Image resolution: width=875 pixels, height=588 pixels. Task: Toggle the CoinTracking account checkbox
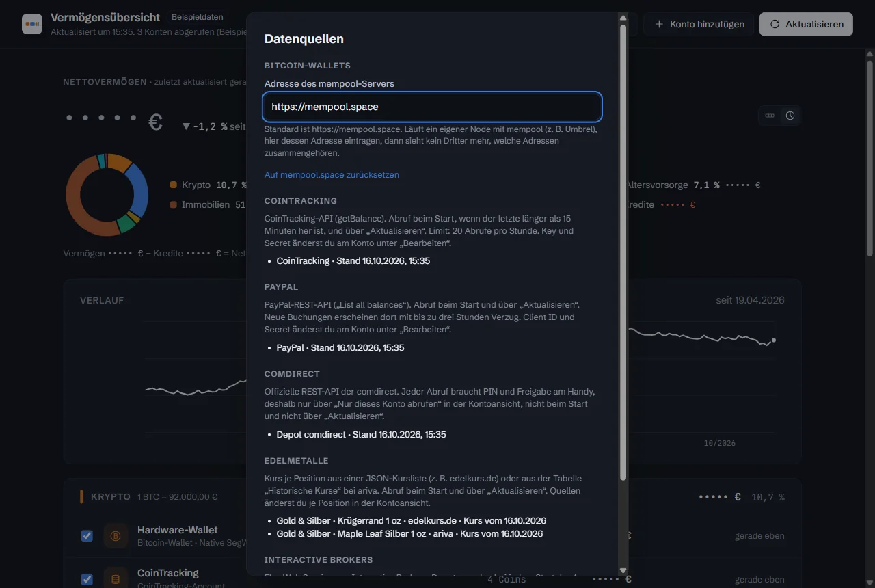point(87,579)
